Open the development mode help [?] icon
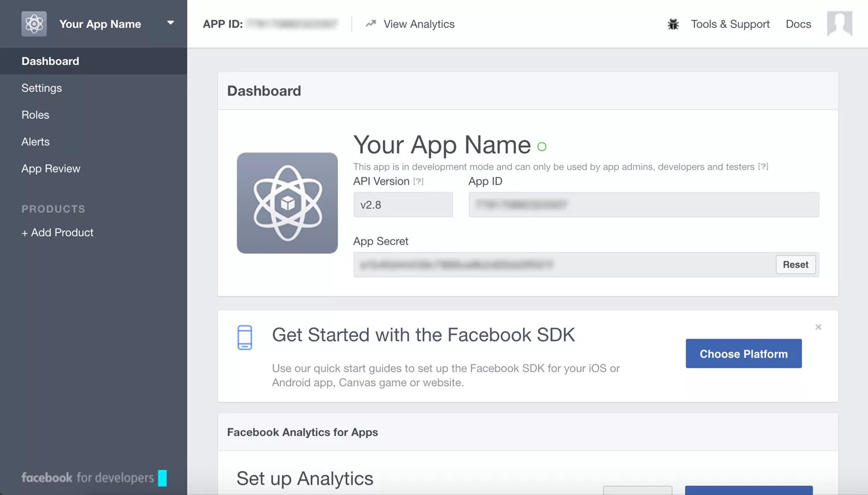This screenshot has height=495, width=868. (x=763, y=167)
